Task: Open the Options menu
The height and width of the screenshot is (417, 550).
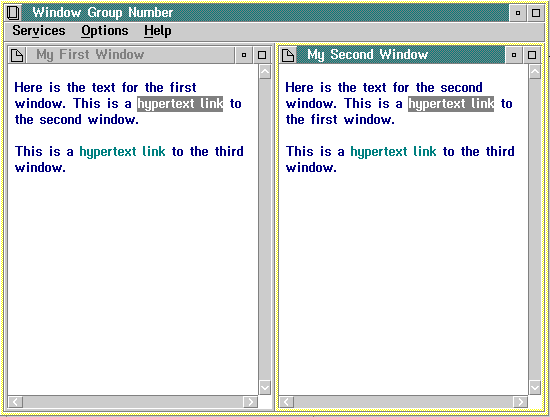Action: [x=105, y=31]
